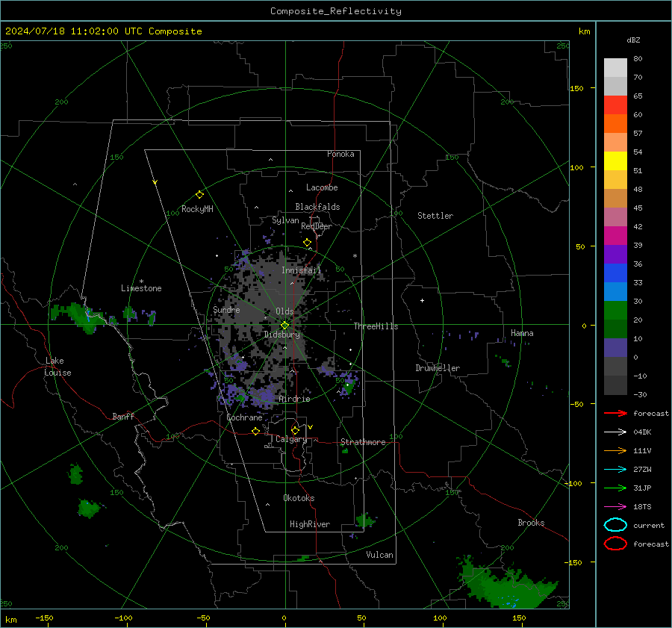
Task: Click the 'dBZ' legend heading
Action: 633,40
